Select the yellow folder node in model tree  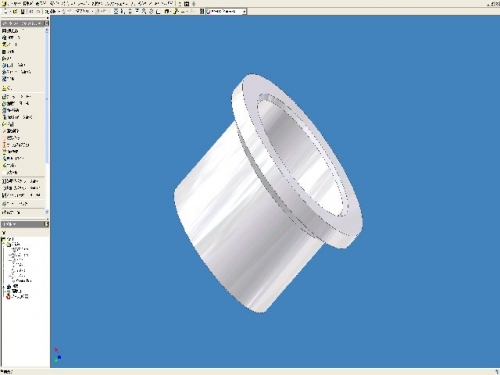(x=9, y=244)
